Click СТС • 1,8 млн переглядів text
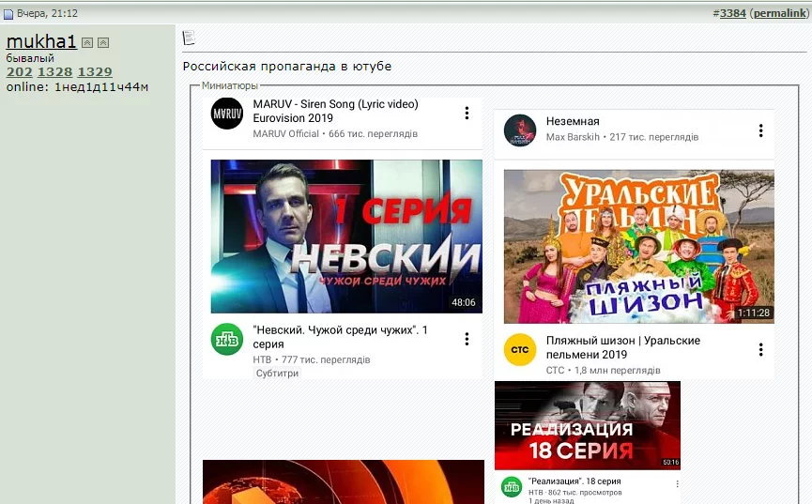Image resolution: width=812 pixels, height=504 pixels. click(604, 371)
